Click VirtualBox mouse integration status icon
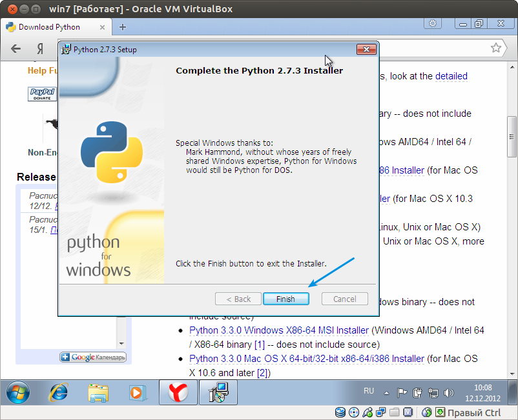The height and width of the screenshot is (420, 518). 427,412
